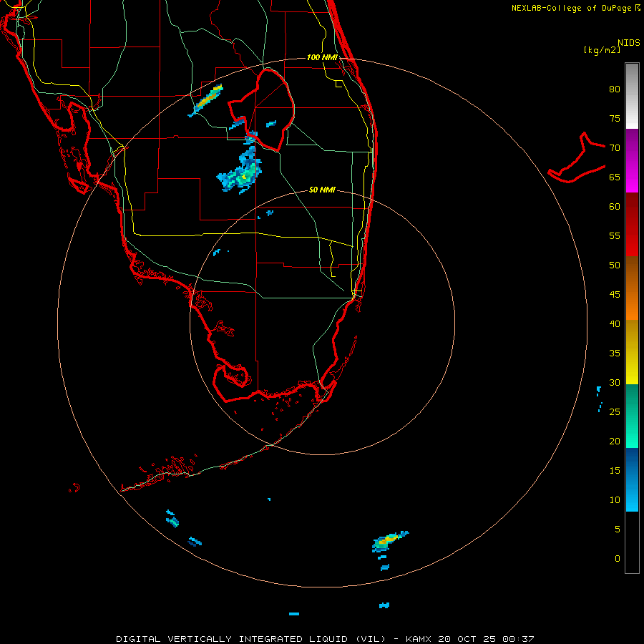Click the NIDS label text
This screenshot has height=644, width=644.
coord(628,43)
